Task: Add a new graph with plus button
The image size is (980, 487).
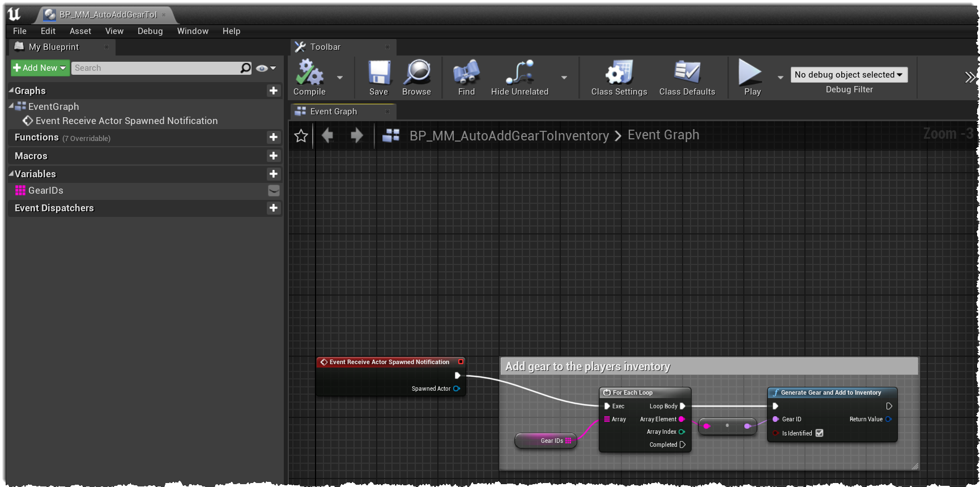Action: [274, 91]
